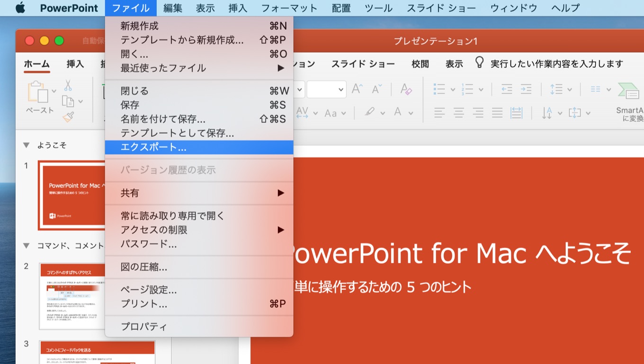
Task: Click the change case Aa icon
Action: 331,113
